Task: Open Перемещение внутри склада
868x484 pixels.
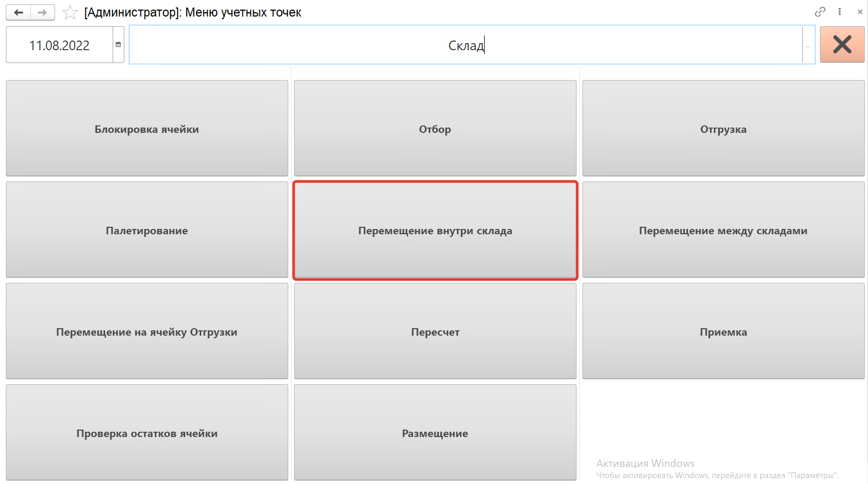Action: [x=435, y=230]
